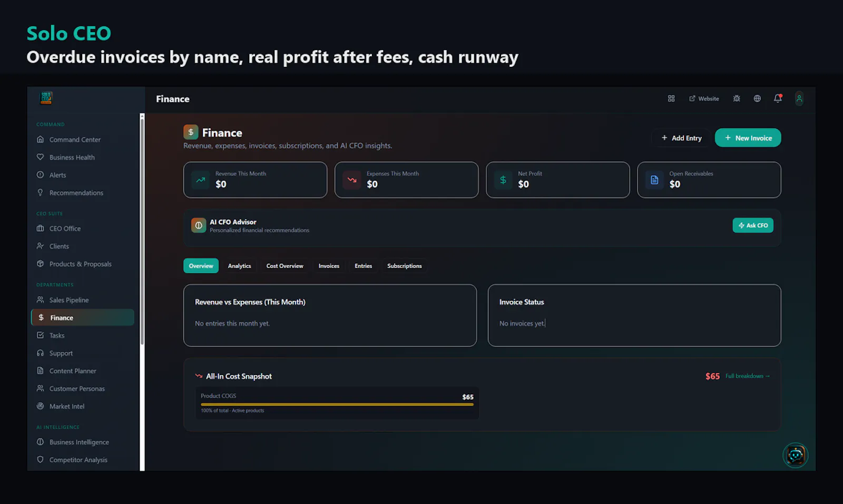Click the Open Receivables document icon
Viewport: 843px width, 504px height.
coord(654,180)
